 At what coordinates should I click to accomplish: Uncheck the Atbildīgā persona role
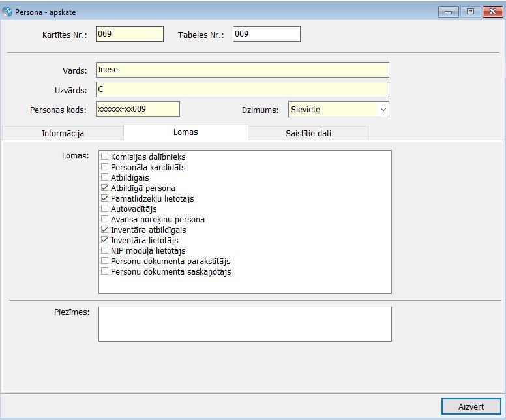[105, 188]
